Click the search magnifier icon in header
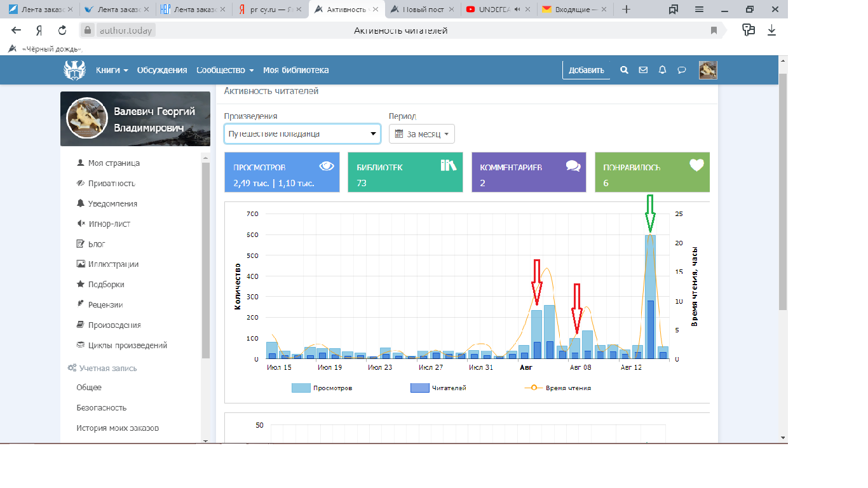Image resolution: width=868 pixels, height=488 pixels. (x=624, y=71)
